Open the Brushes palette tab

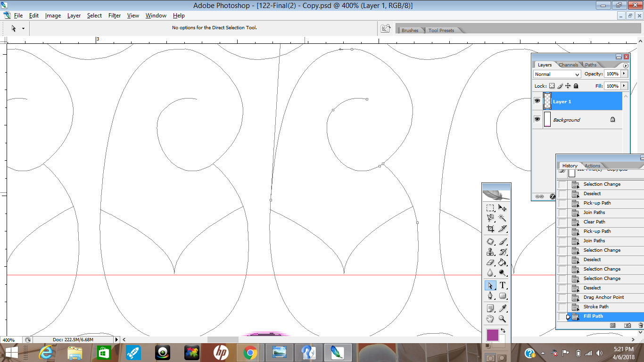coord(410,30)
